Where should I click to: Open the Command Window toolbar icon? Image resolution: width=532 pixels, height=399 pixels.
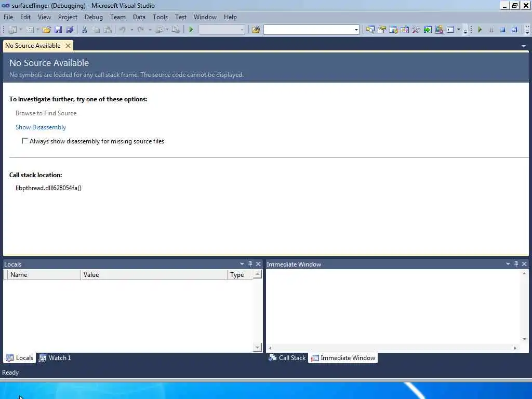(x=450, y=30)
